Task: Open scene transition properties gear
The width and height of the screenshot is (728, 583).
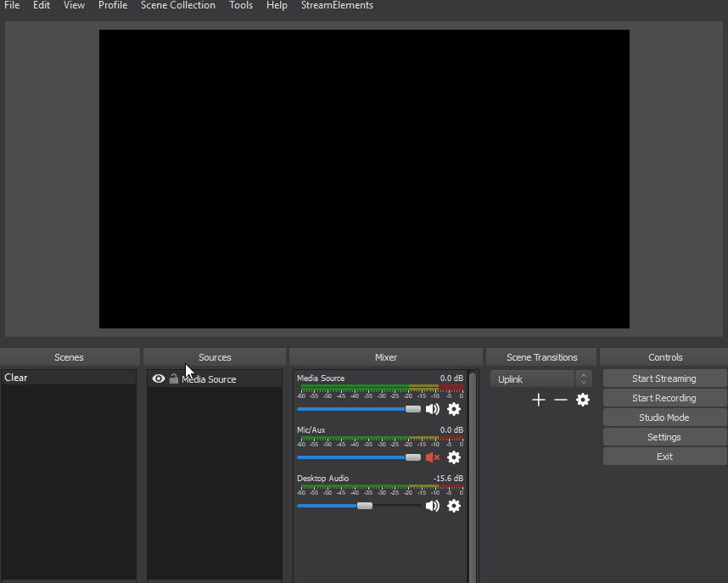Action: click(x=583, y=400)
